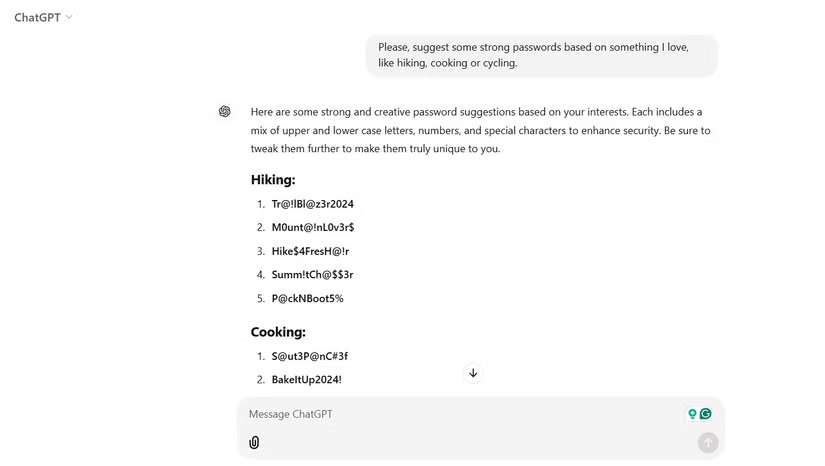
Task: Click the password P@ckNBoot5%
Action: [307, 298]
